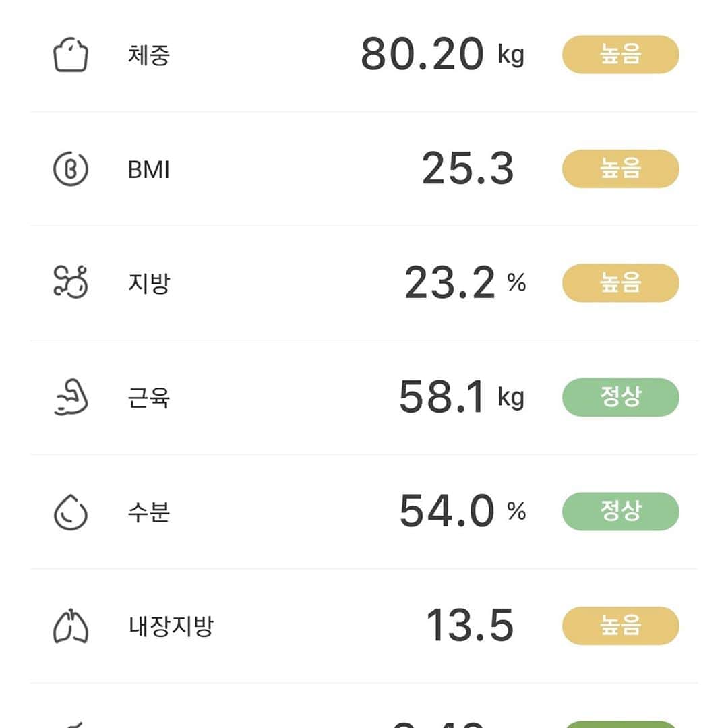This screenshot has width=728, height=728.
Task: Open the 근육 measurement label
Action: point(149,398)
